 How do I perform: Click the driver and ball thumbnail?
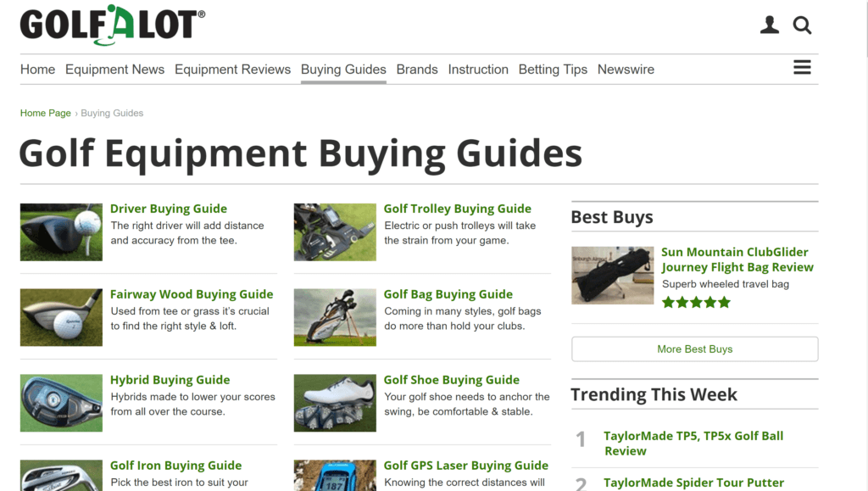(61, 232)
